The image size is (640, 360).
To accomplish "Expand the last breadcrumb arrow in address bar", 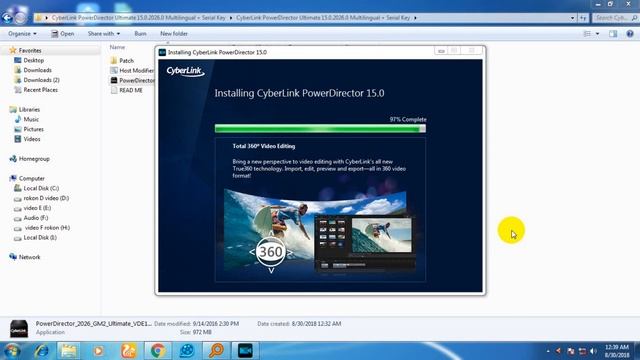I will pos(415,18).
